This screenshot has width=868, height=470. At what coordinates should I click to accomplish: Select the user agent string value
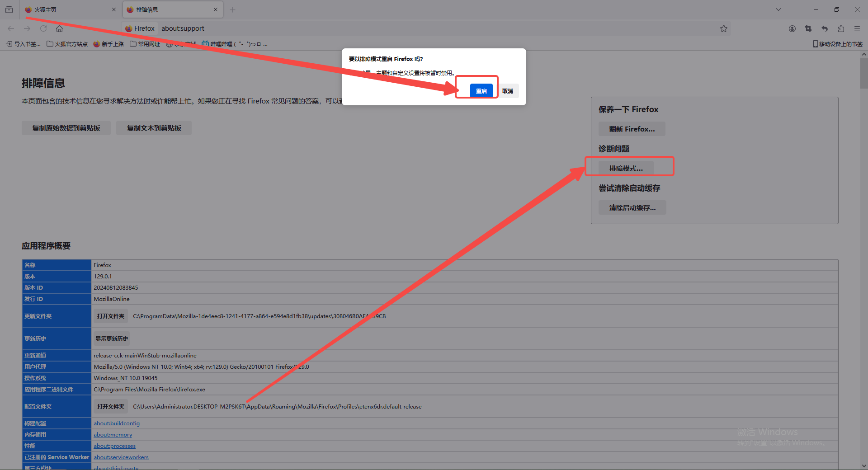(x=201, y=367)
